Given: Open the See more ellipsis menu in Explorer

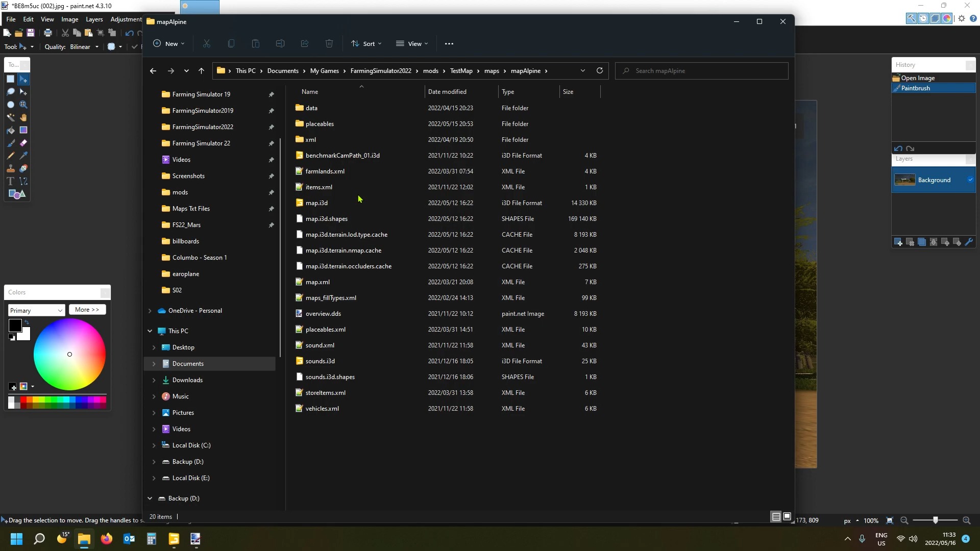Looking at the screenshot, I should point(449,43).
